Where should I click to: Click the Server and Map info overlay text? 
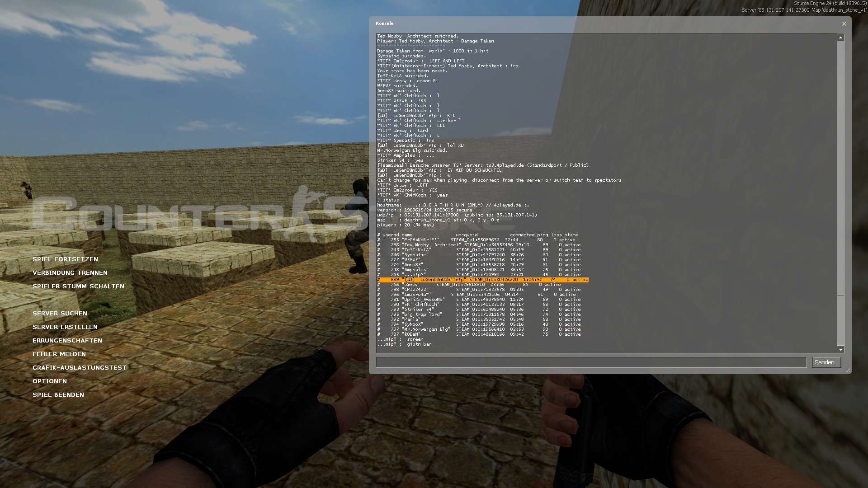pos(804,10)
